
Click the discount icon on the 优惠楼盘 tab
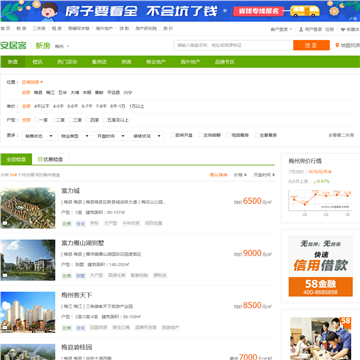40,160
